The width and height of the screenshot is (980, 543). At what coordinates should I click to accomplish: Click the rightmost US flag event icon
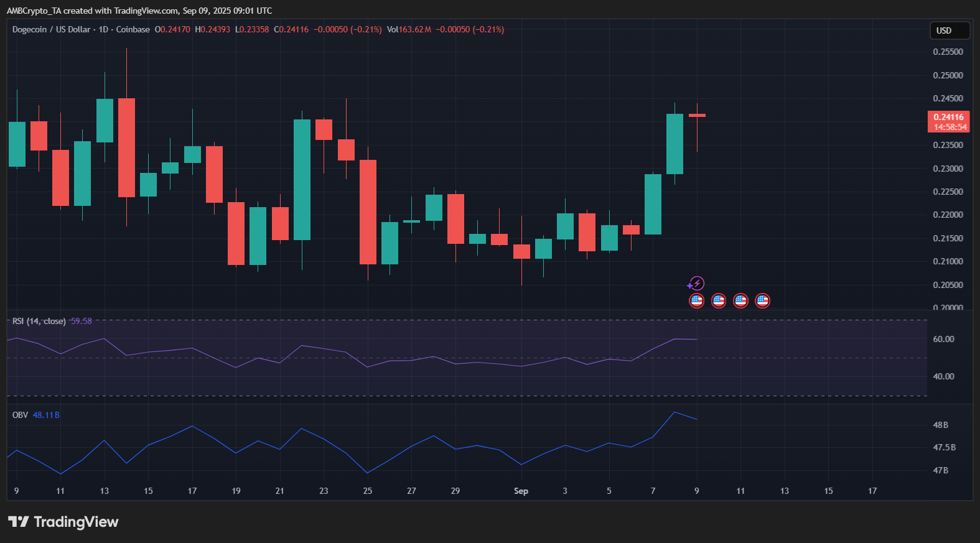click(x=762, y=301)
